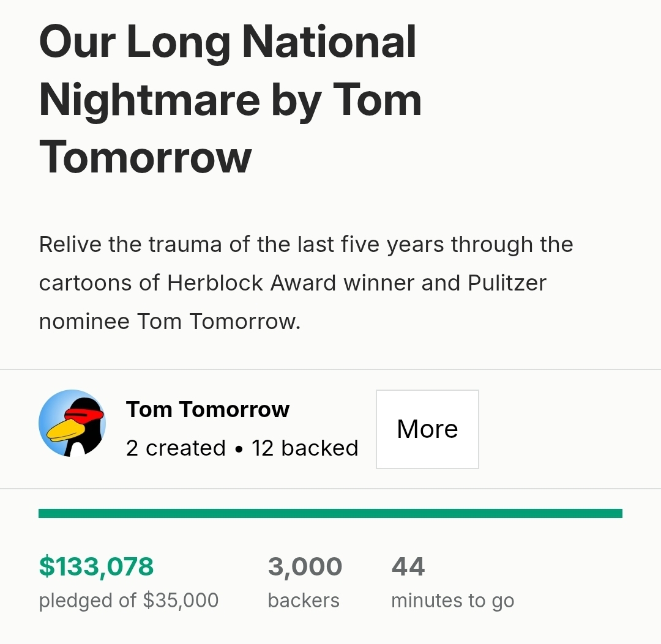Screen dimensions: 661x644
Task: Click the 3,000 backers number
Action: (x=305, y=566)
